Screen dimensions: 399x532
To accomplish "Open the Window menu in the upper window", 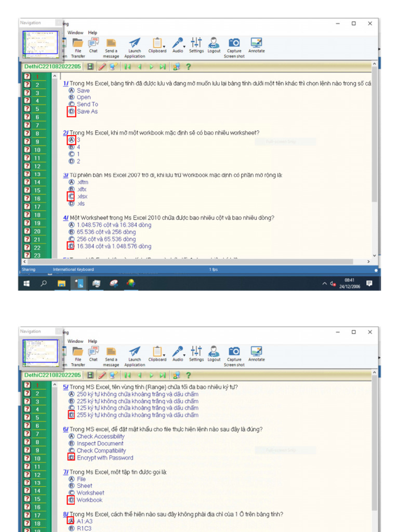I will 75,33.
